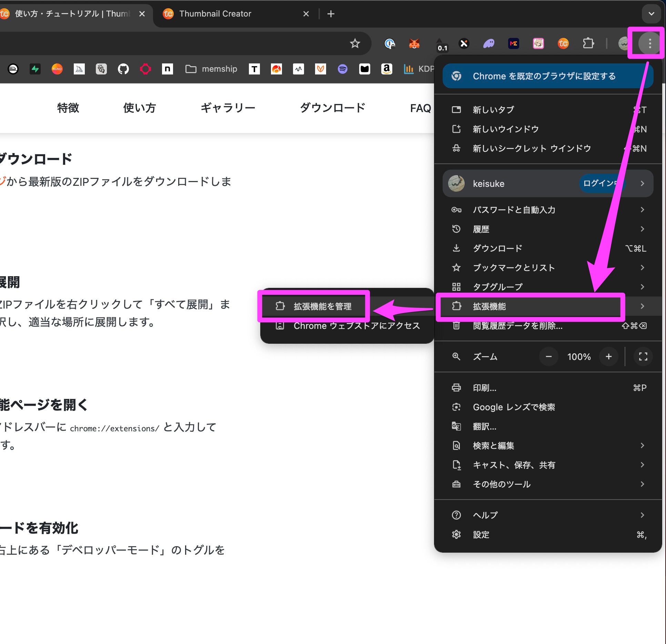Open the GitHub bookmark
Screen dimensions: 666x644
point(123,69)
